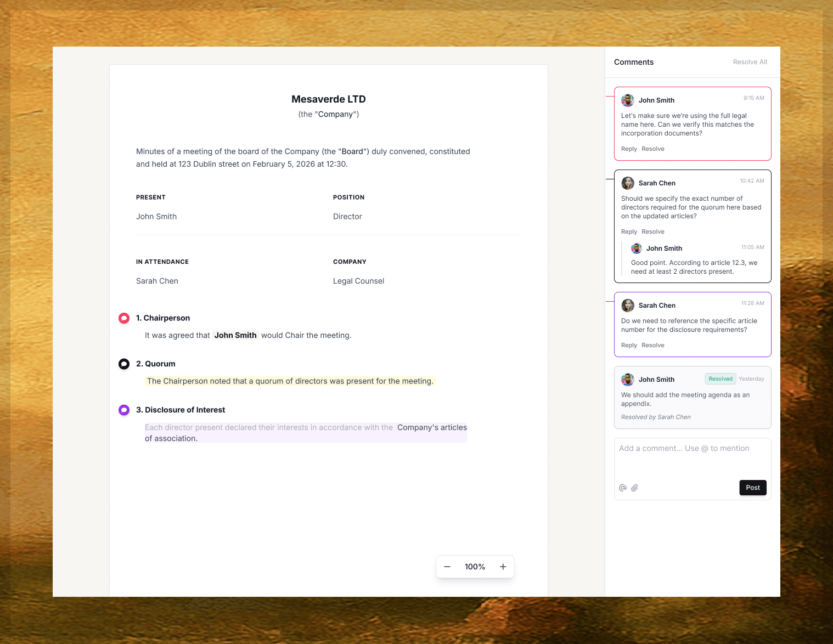Click John Smith's avatar in the 11:05 AM reply

click(637, 248)
